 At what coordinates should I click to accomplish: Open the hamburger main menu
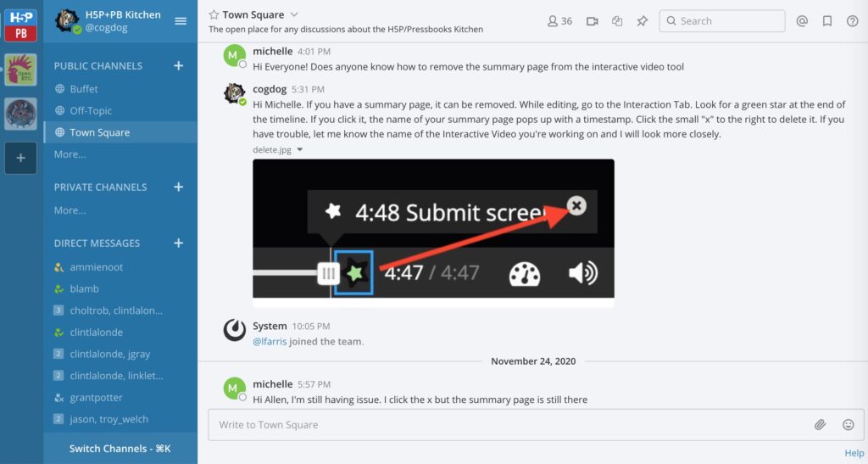181,21
